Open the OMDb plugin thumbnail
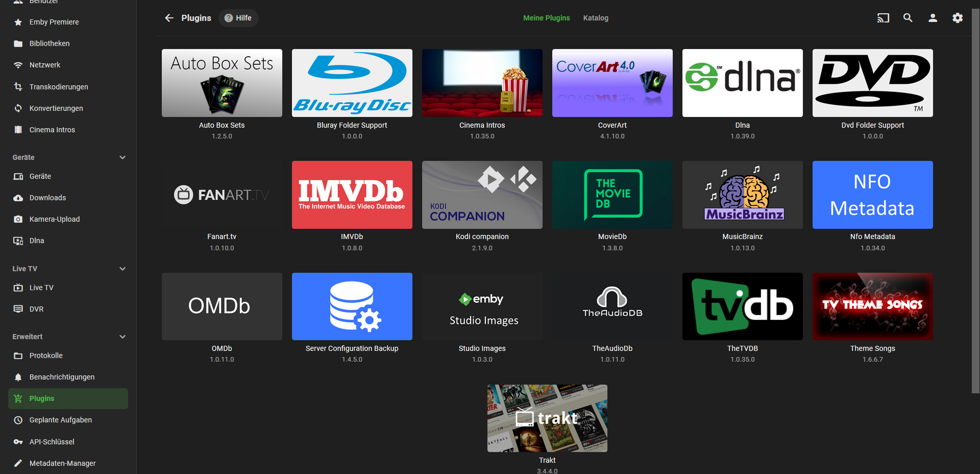980x474 pixels. click(222, 306)
